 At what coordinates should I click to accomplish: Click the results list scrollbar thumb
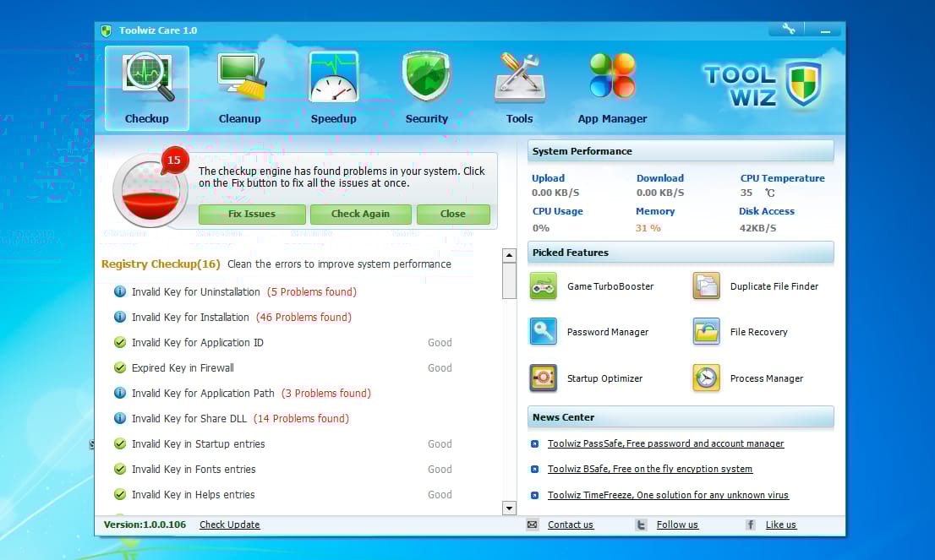(x=509, y=280)
